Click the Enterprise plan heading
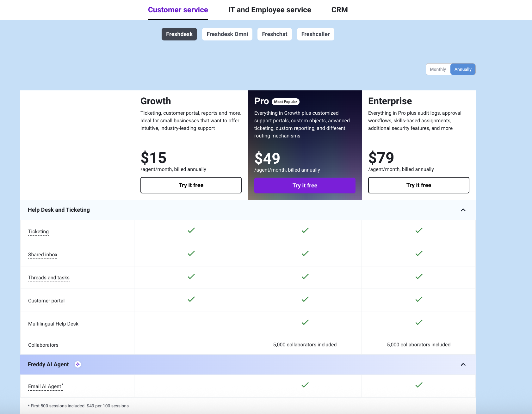The width and height of the screenshot is (532, 414). pos(390,101)
